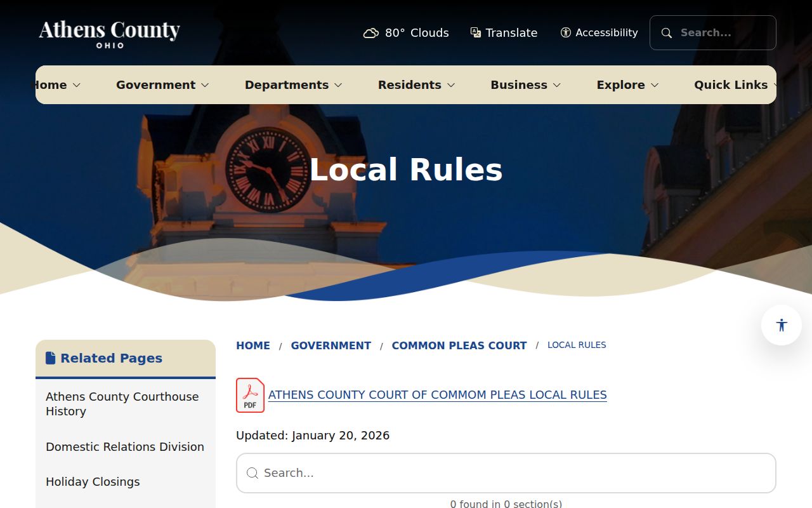Focus the header site search field
Image resolution: width=812 pixels, height=508 pixels.
click(713, 32)
